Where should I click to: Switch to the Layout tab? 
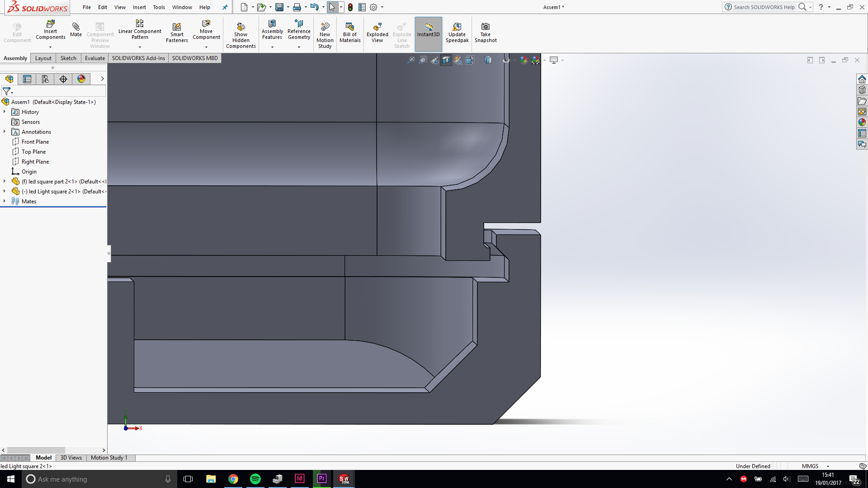click(43, 58)
